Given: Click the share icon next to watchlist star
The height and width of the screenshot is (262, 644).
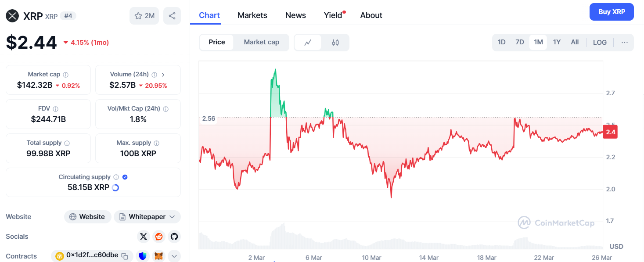Looking at the screenshot, I should click(172, 16).
